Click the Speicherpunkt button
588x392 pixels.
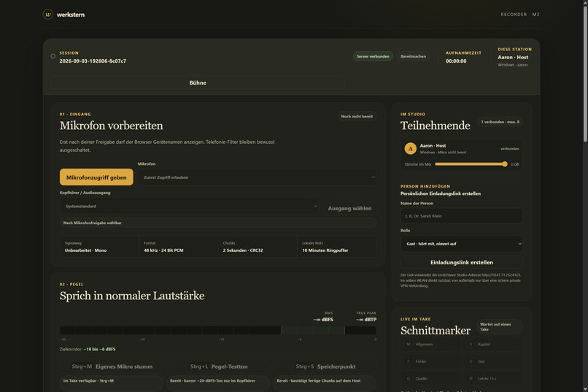pyautogui.click(x=325, y=366)
